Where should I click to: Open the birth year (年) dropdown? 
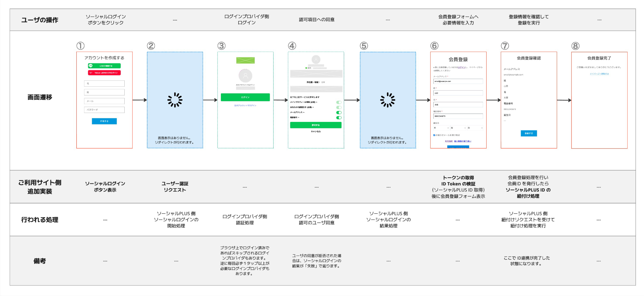click(x=441, y=128)
